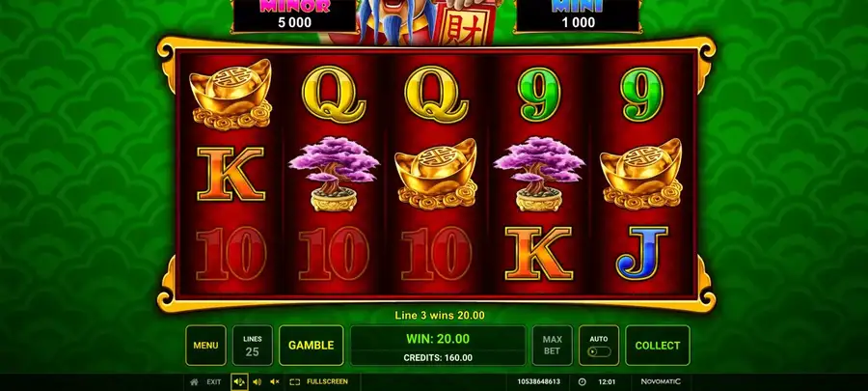Click the Mini 1 000 jackpot panel
This screenshot has width=868, height=391.
click(577, 15)
